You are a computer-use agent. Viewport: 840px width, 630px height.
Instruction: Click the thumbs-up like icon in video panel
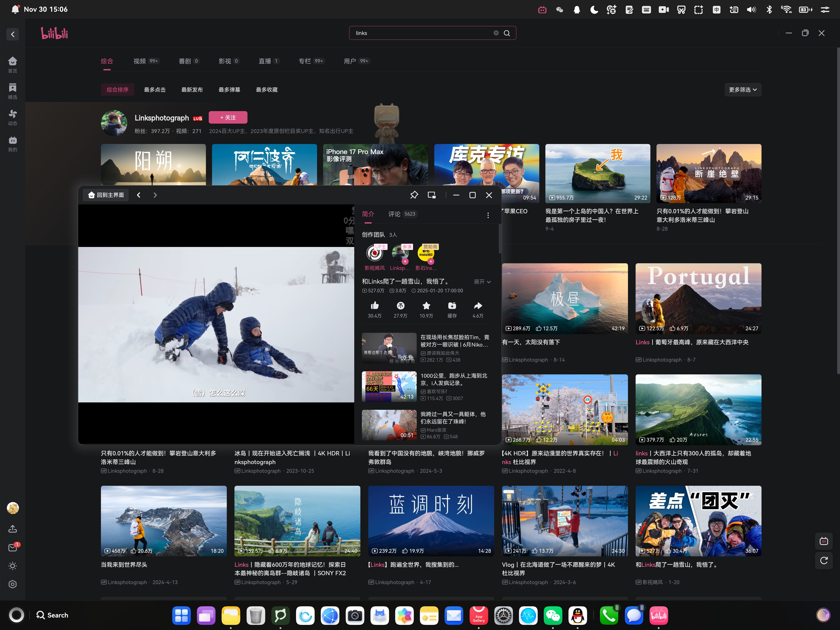click(x=374, y=306)
